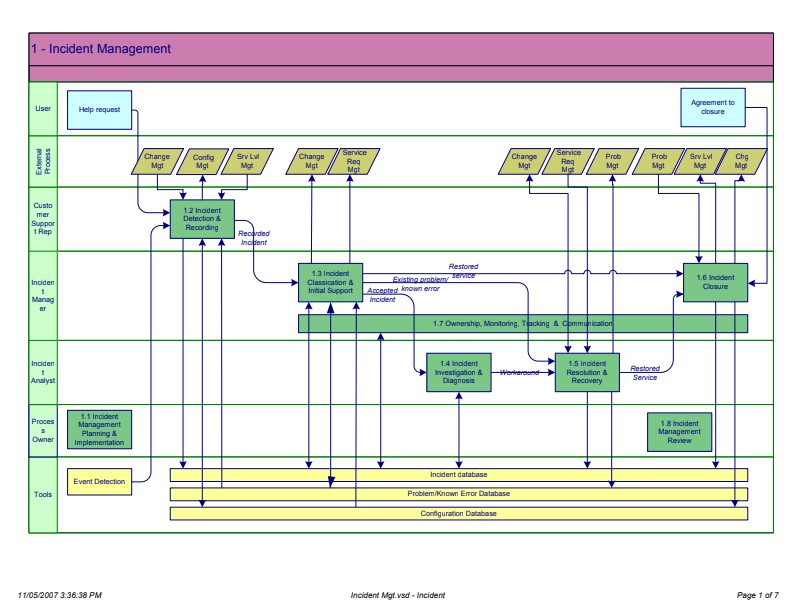
Task: Click the "Incident Analyst" swimlane label
Action: [x=43, y=372]
